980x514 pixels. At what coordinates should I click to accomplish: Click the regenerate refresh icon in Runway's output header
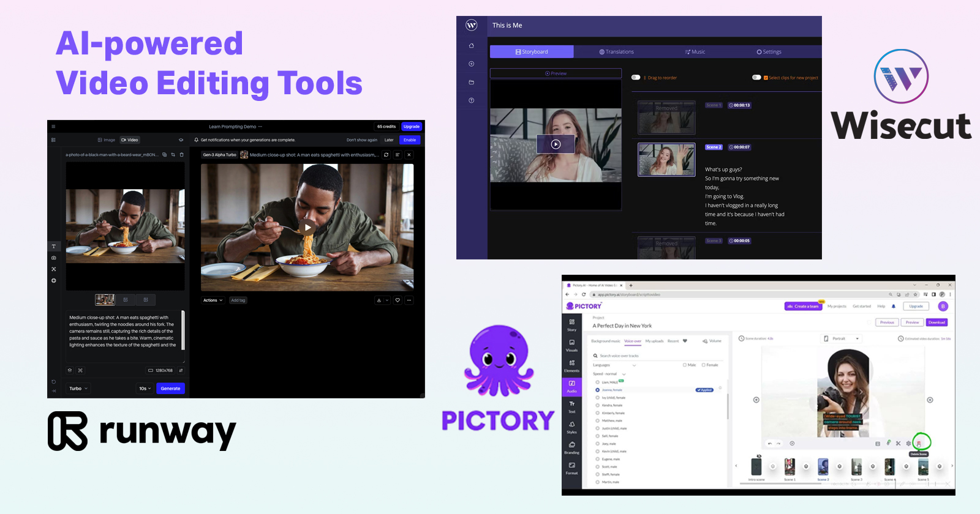386,155
